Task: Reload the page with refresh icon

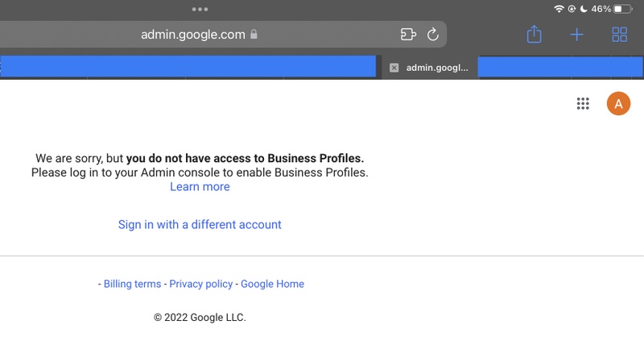Action: (x=432, y=35)
